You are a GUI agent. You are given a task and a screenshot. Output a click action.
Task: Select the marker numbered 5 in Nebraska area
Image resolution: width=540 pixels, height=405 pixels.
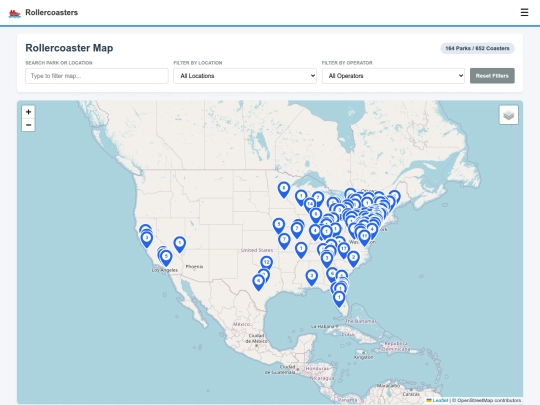click(x=279, y=226)
